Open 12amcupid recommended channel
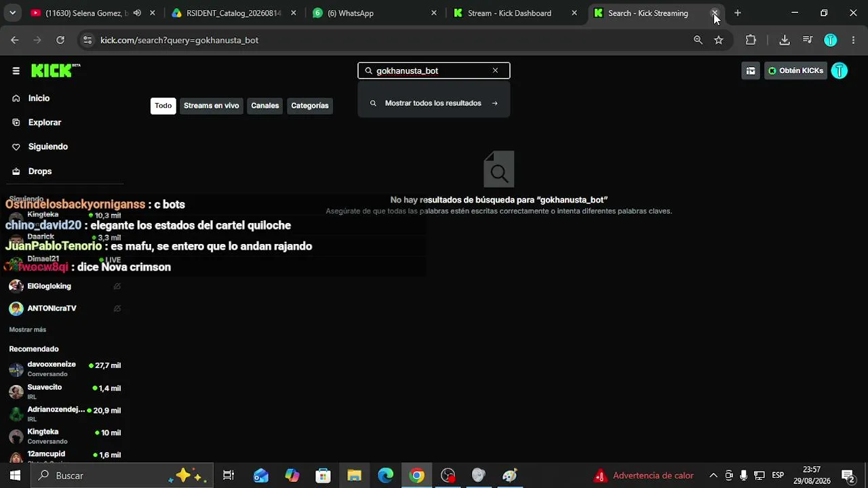The width and height of the screenshot is (868, 488). pos(65,456)
